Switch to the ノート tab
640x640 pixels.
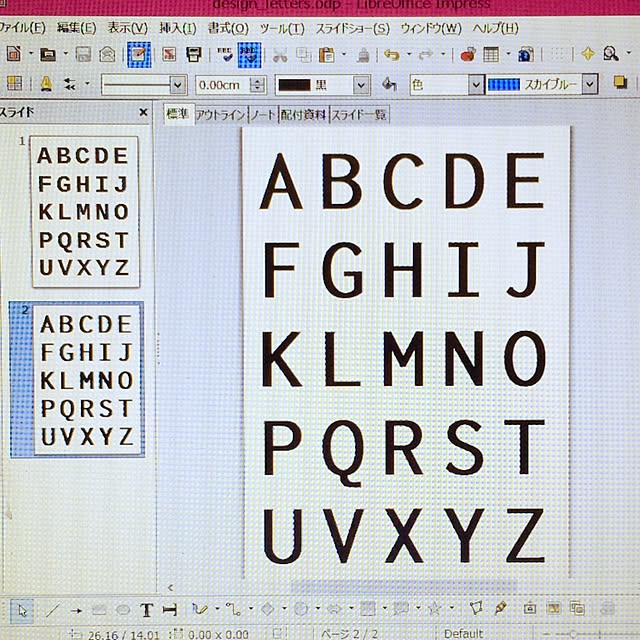click(x=263, y=115)
